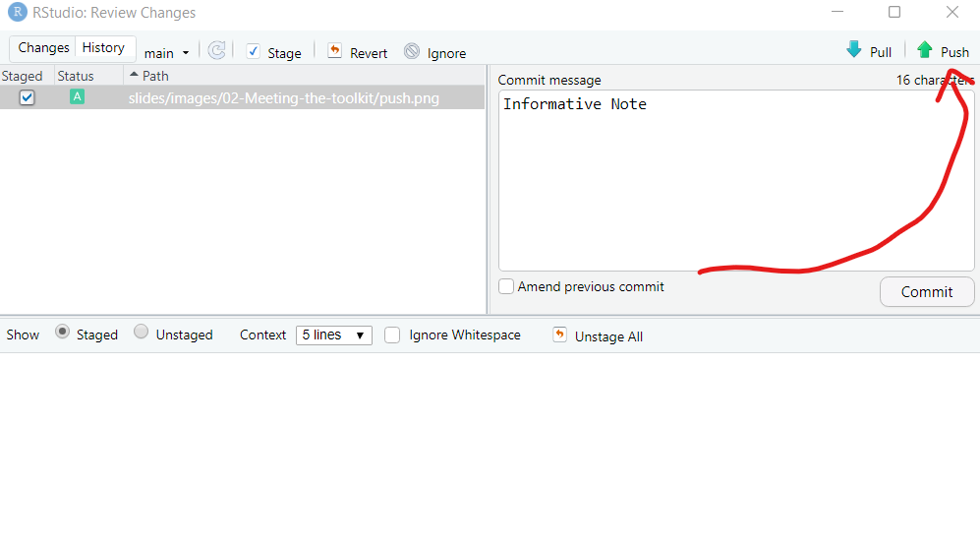The width and height of the screenshot is (980, 548).
Task: Click the Unstage All icon
Action: (559, 335)
